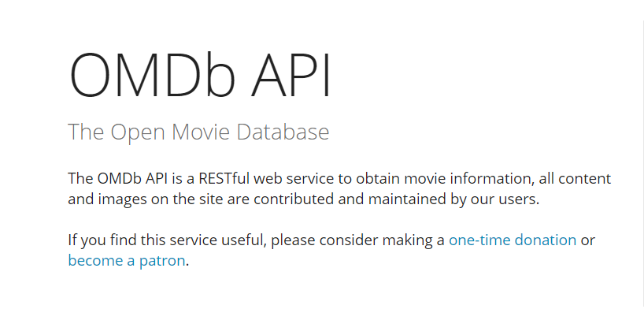
Task: Click the letters OMDb in large heading
Action: click(x=152, y=76)
